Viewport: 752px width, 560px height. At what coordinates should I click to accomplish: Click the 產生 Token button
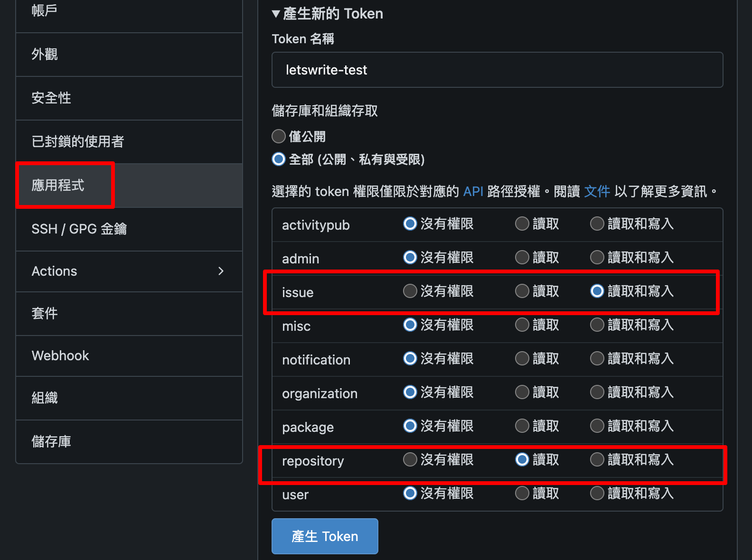(324, 536)
